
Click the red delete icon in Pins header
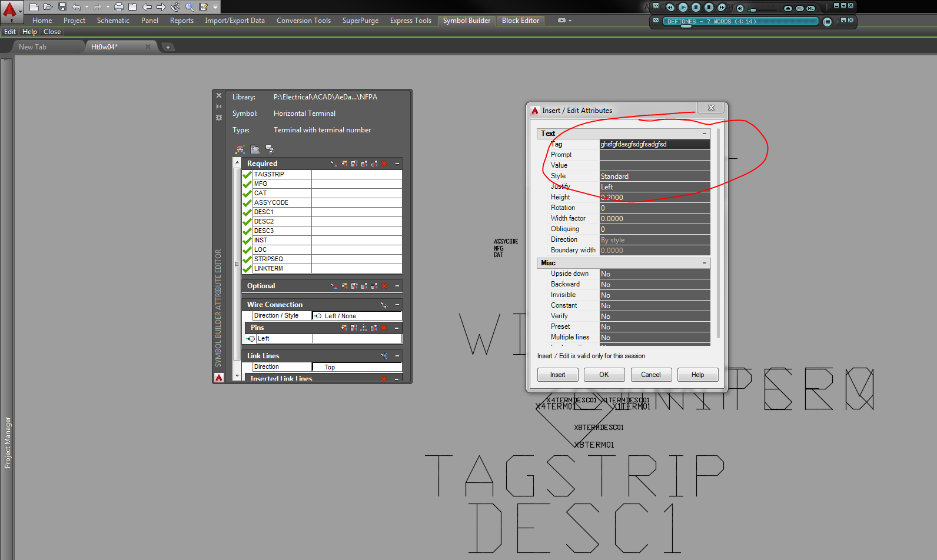click(384, 328)
